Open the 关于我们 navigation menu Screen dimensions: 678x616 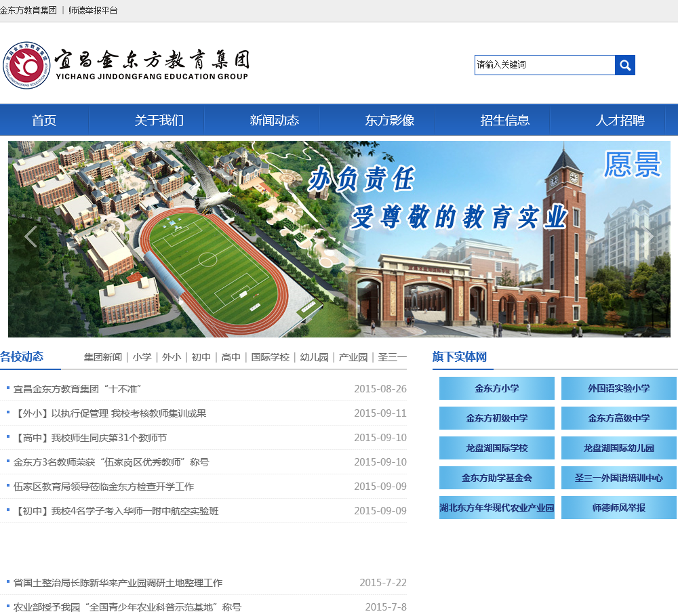tap(159, 121)
